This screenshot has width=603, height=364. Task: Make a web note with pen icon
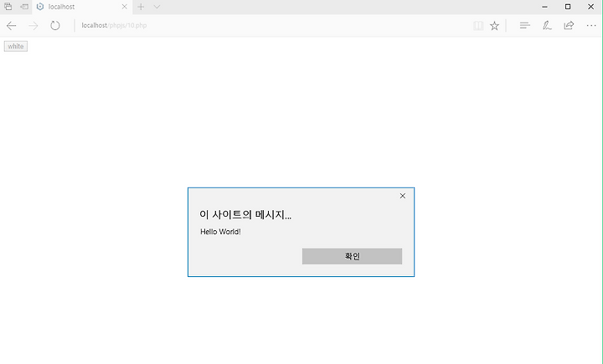point(546,26)
